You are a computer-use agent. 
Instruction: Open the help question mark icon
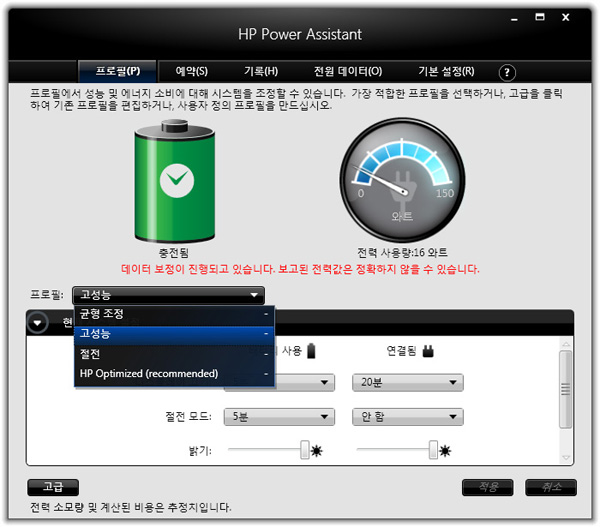click(507, 72)
